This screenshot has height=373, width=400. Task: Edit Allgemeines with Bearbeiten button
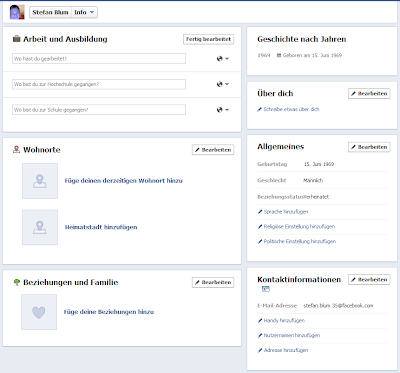point(369,147)
